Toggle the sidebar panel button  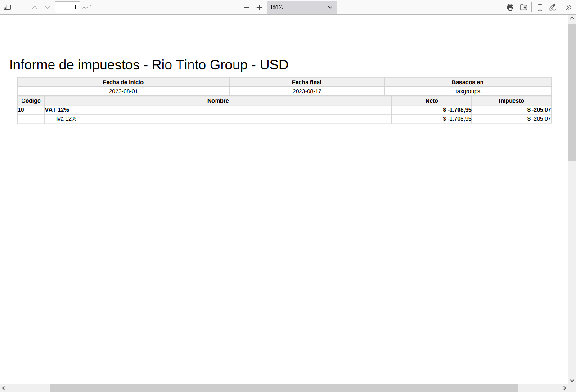7,7
